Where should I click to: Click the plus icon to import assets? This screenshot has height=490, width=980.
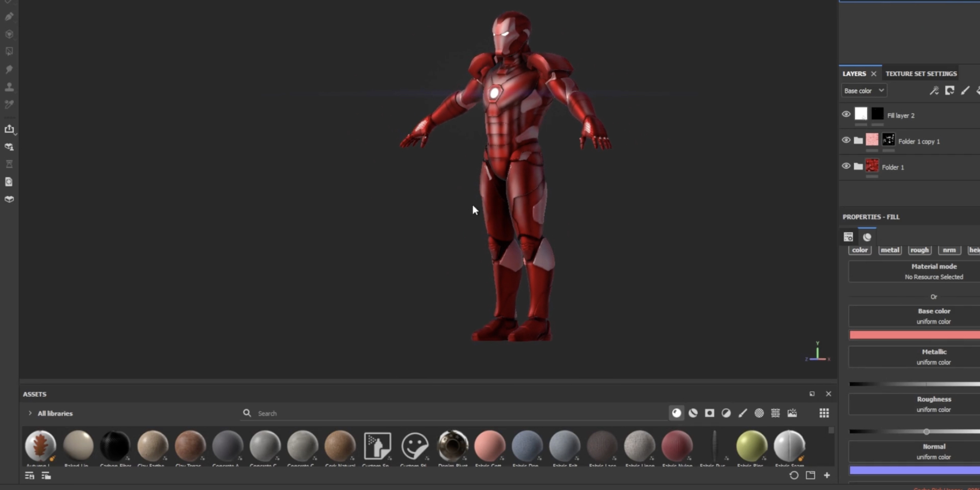[827, 475]
